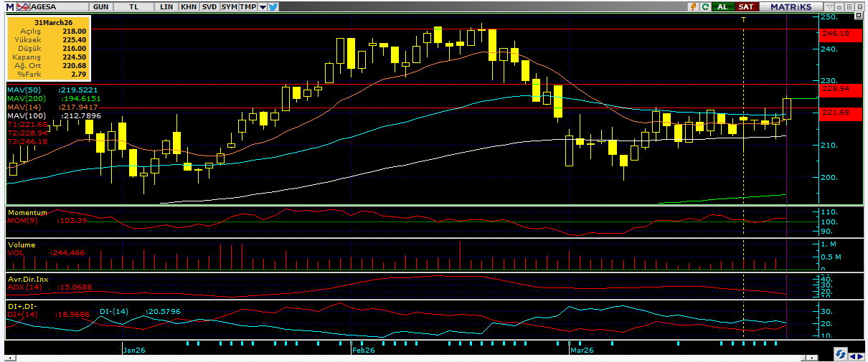Click the horizontal scrollbar right arrow

[x=859, y=355]
